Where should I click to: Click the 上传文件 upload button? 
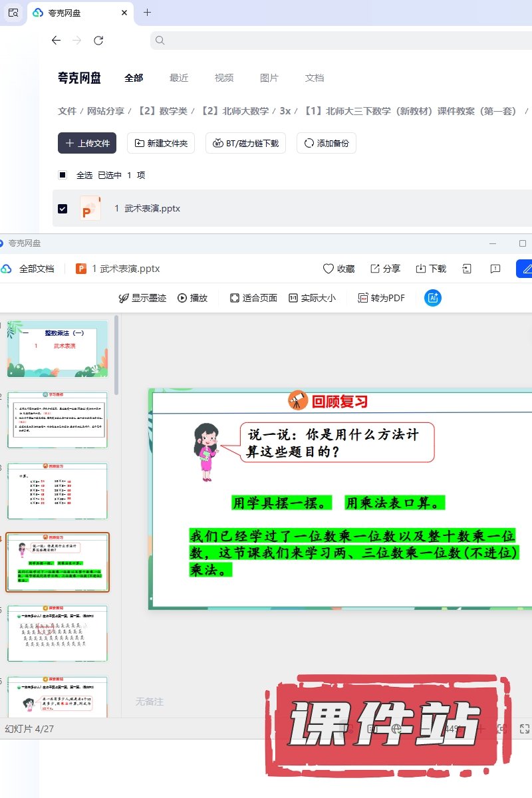pyautogui.click(x=87, y=143)
